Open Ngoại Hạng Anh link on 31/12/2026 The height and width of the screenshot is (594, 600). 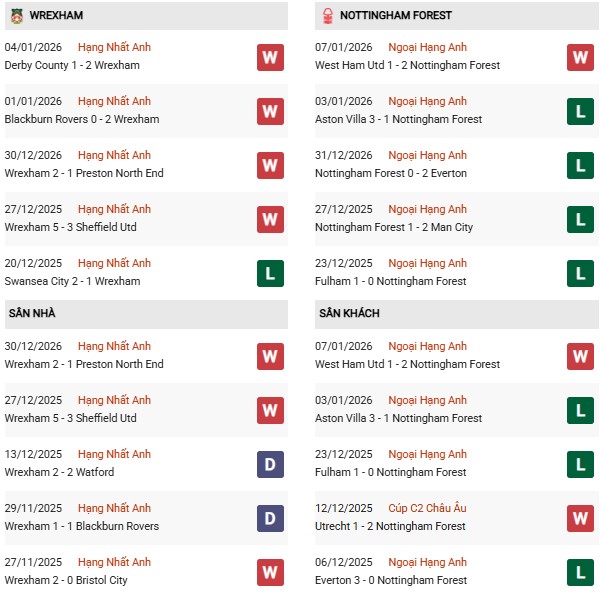point(427,155)
